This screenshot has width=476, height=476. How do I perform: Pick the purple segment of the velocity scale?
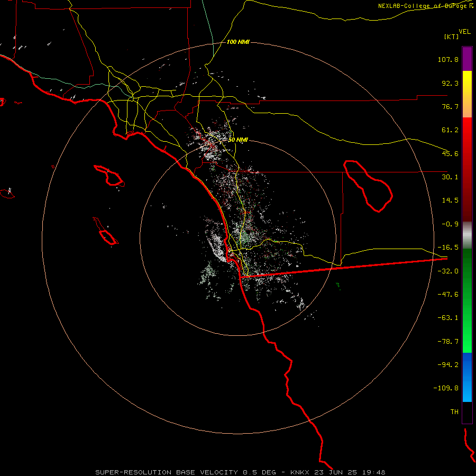coord(467,59)
